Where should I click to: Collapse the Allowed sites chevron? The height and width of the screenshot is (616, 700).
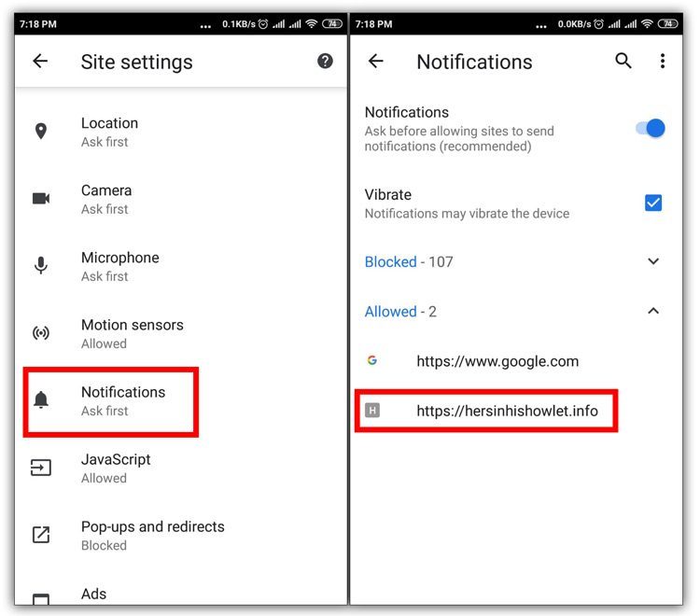coord(653,311)
